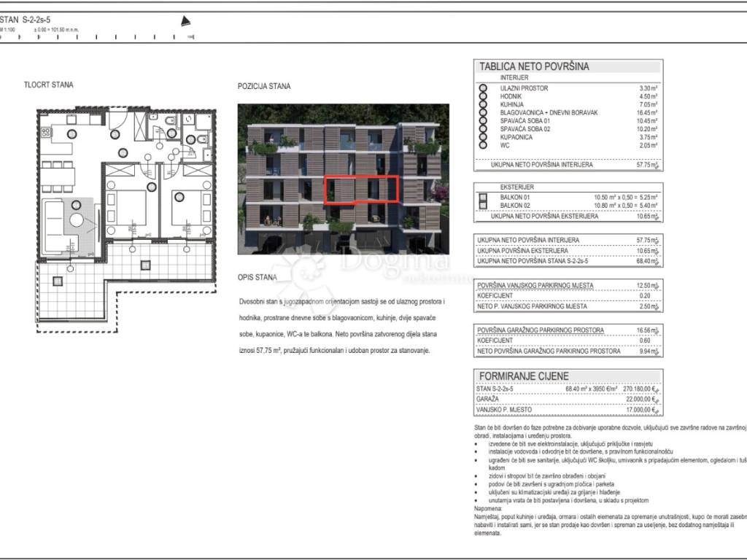Click the circle marker beside SPAVAĆA SOBA 01
Image resolution: width=747 pixels, height=560 pixels.
pos(482,120)
